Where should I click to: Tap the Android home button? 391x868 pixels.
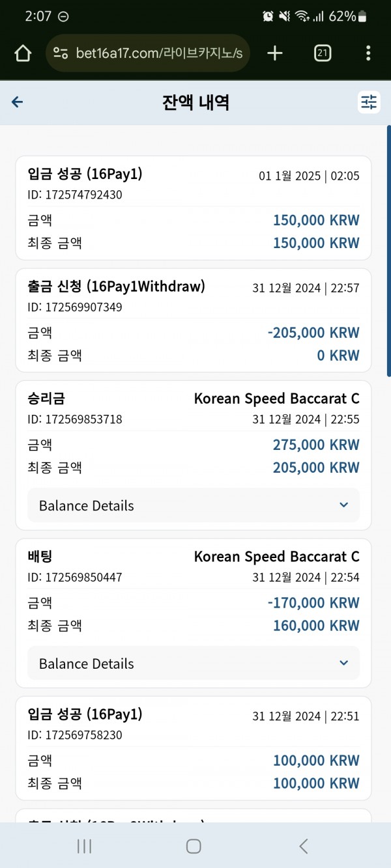[x=194, y=846]
